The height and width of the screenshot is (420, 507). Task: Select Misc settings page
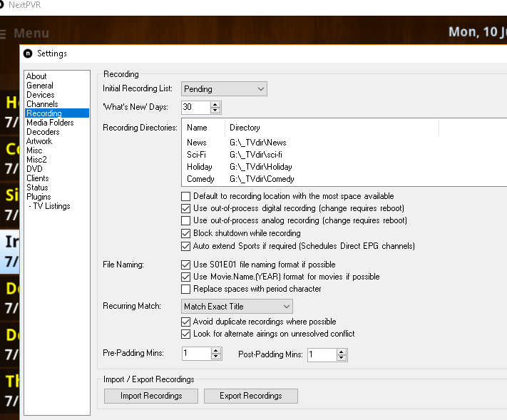(34, 150)
